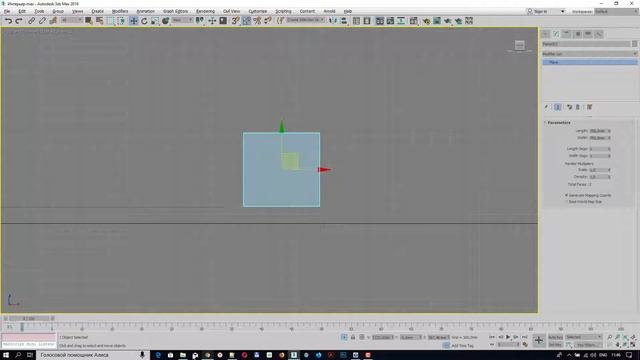Viewport: 640px width, 360px height.
Task: Click the Remove Modifier trash icon
Action: coord(578,107)
